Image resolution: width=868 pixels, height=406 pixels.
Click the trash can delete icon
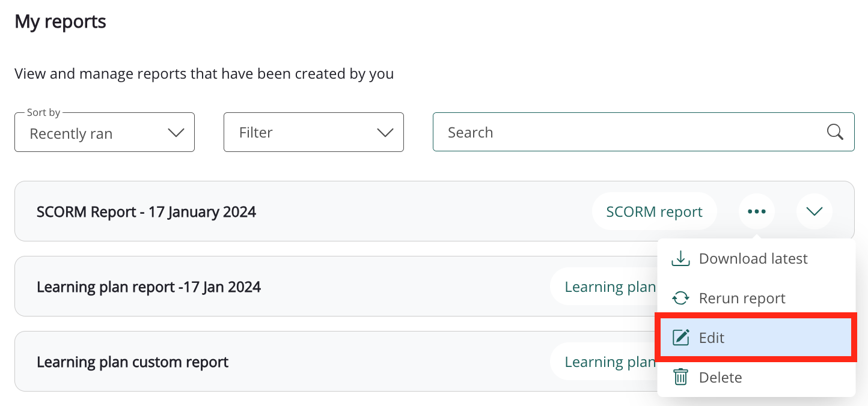680,377
